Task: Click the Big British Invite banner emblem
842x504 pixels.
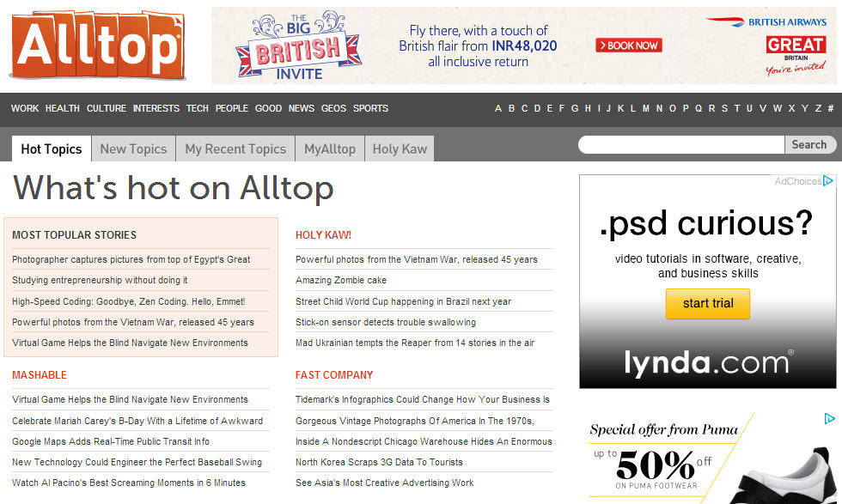Action: 299,46
